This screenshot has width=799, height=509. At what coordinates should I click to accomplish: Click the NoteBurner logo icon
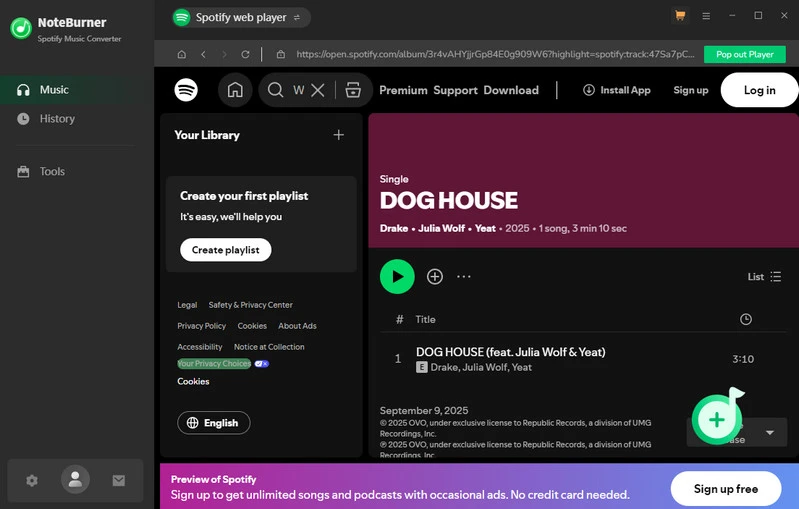click(21, 29)
